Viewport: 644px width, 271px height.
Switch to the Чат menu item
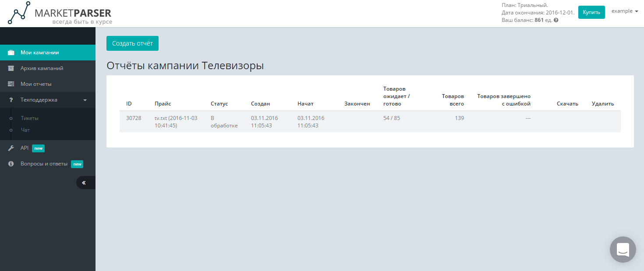tap(25, 130)
